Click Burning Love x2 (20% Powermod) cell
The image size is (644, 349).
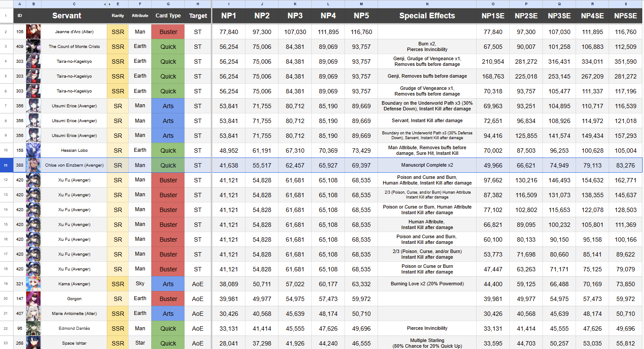(x=427, y=284)
